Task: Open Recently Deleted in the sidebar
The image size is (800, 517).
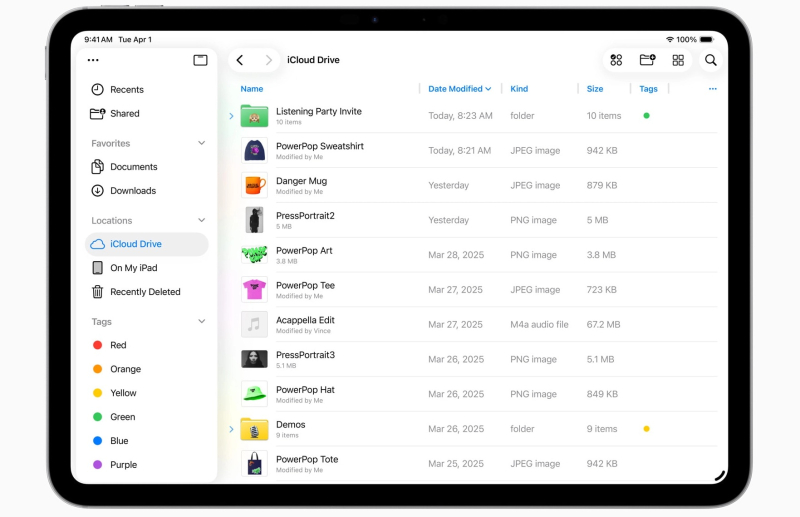Action: [x=145, y=292]
